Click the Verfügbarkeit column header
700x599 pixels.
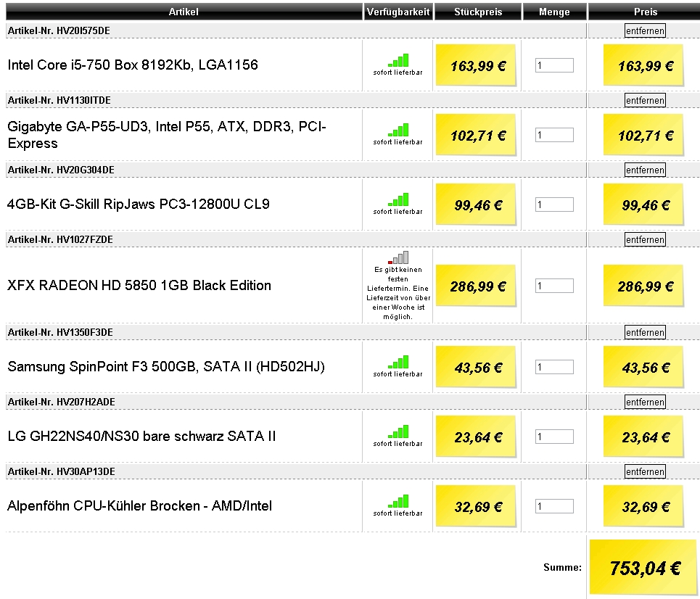[398, 12]
